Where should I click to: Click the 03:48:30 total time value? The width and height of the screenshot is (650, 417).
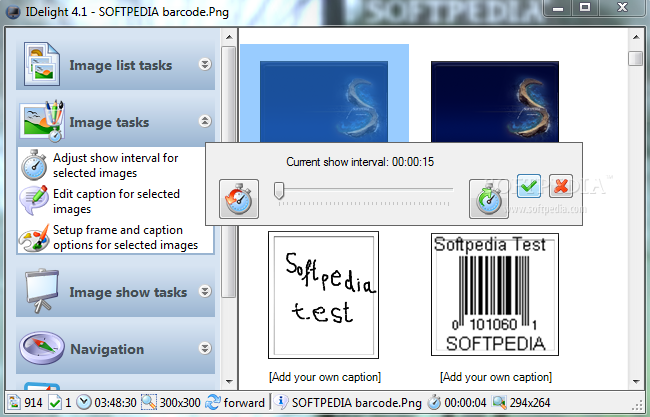click(x=115, y=402)
